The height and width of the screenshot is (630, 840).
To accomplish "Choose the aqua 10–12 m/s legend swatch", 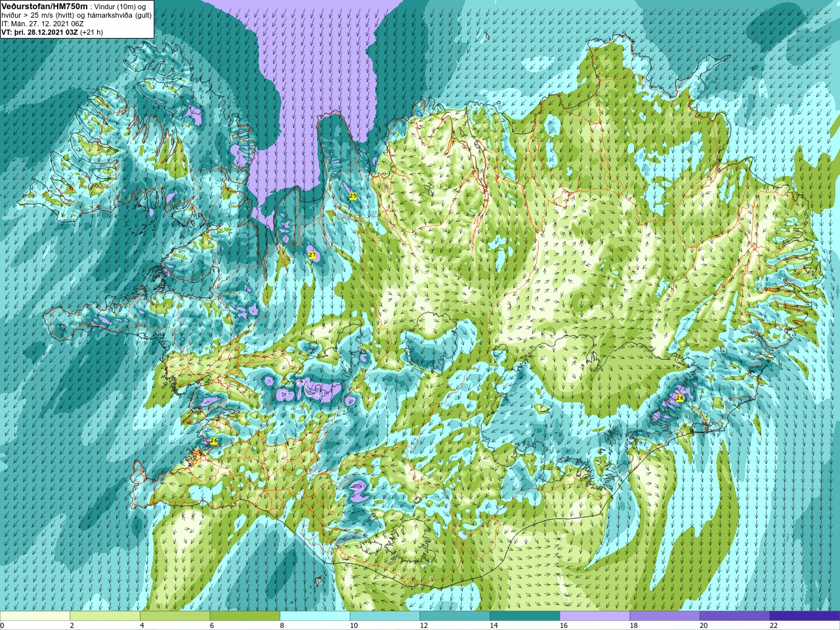I will (385, 616).
